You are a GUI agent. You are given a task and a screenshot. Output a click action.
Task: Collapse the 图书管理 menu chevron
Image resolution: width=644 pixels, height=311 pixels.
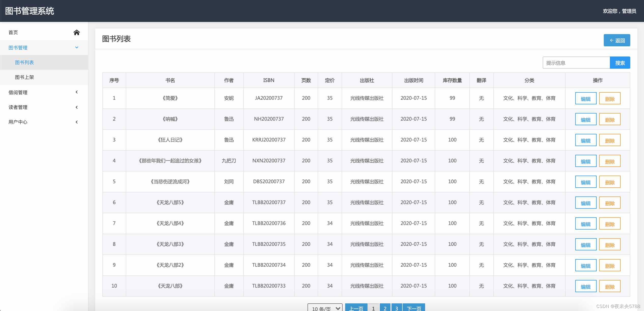[77, 48]
